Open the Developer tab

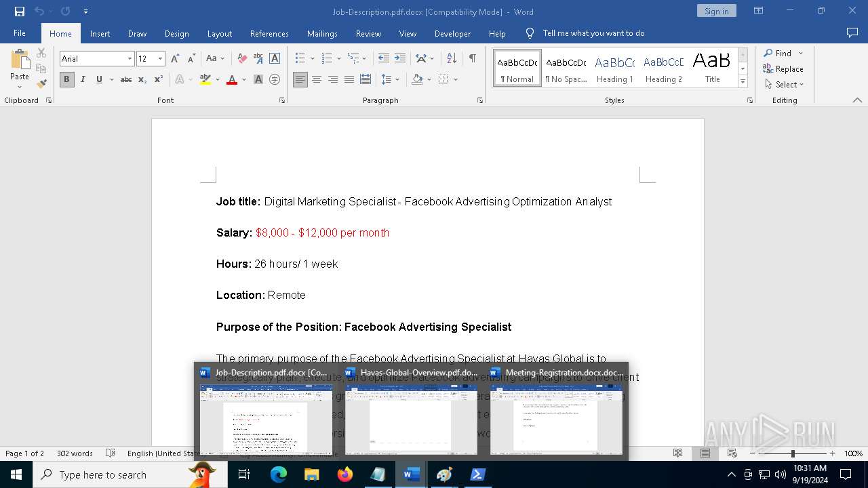pos(452,33)
